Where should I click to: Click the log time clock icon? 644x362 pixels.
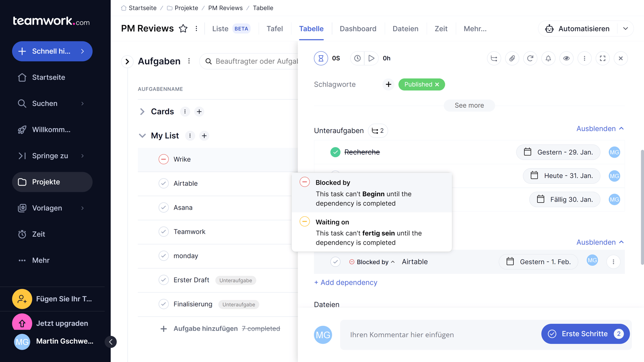pyautogui.click(x=357, y=58)
